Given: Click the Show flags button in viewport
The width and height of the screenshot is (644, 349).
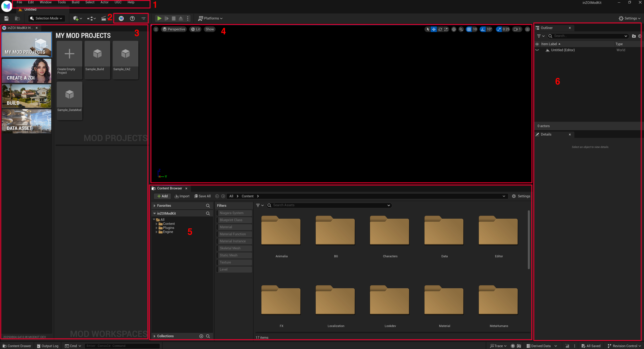Looking at the screenshot, I should point(210,29).
